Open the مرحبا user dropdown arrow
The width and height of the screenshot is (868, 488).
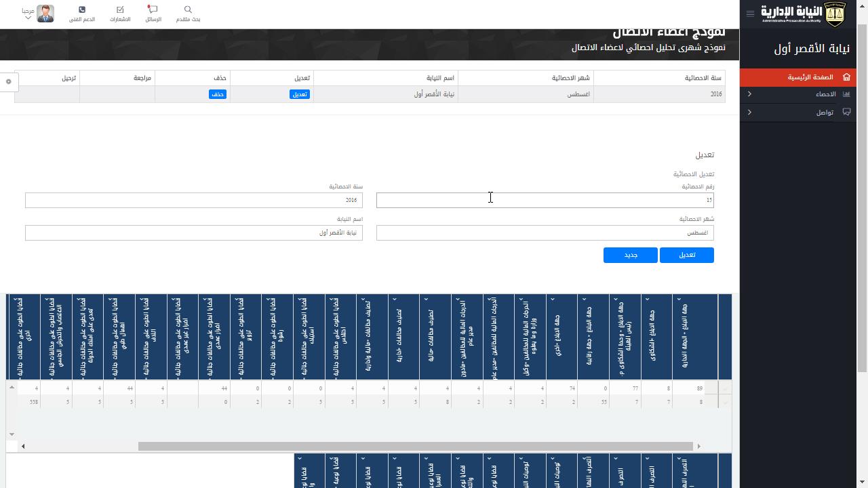point(28,18)
